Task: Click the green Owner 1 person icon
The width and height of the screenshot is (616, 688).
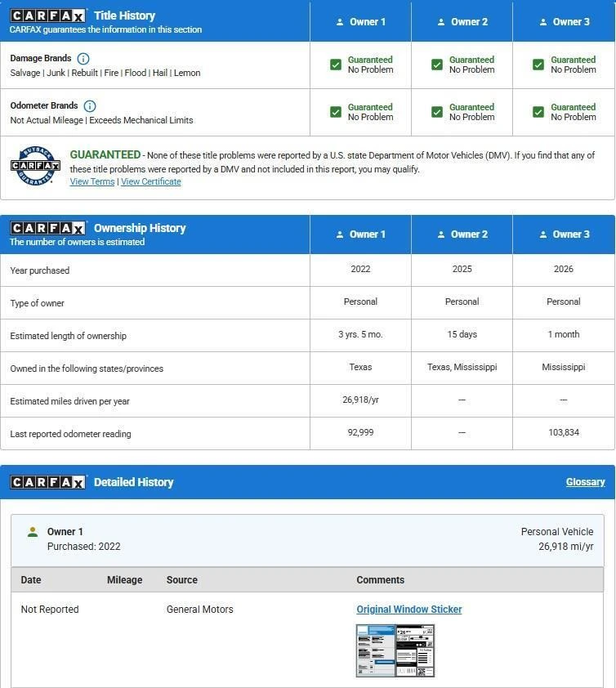Action: tap(33, 532)
